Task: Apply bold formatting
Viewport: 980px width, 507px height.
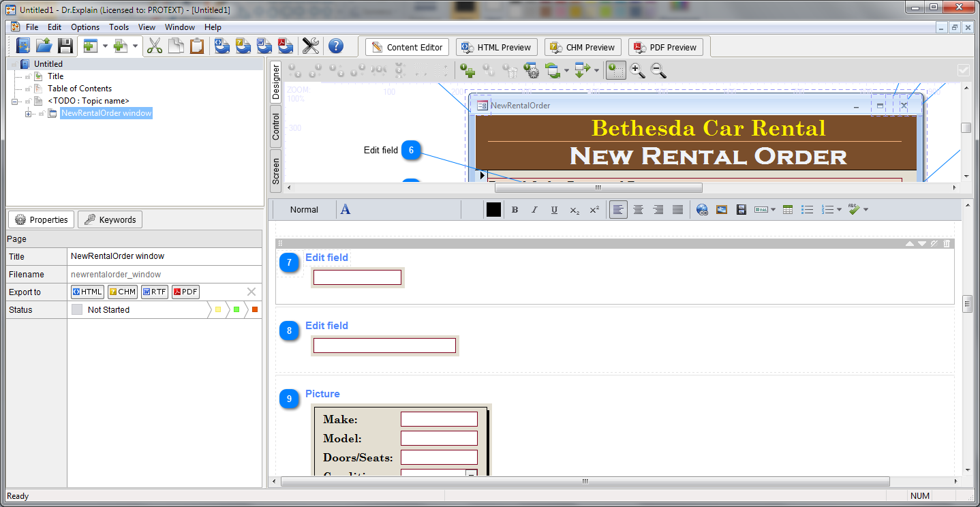Action: click(x=515, y=210)
